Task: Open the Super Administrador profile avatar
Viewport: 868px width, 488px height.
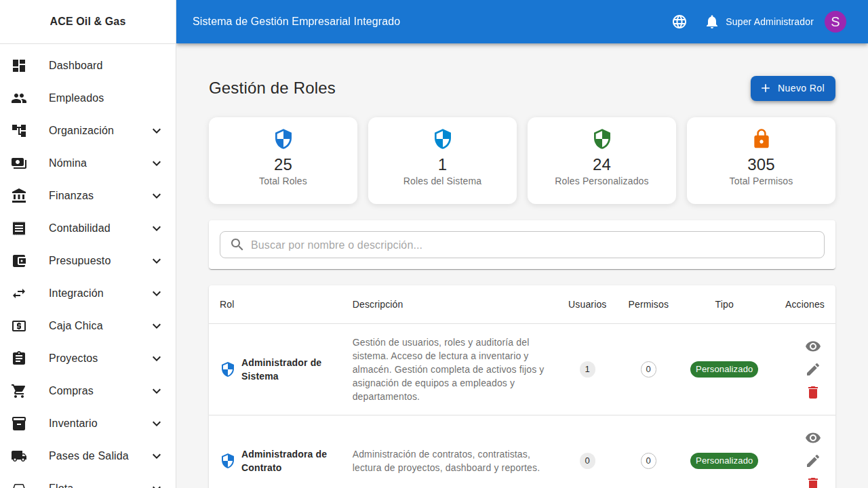Action: pos(835,21)
